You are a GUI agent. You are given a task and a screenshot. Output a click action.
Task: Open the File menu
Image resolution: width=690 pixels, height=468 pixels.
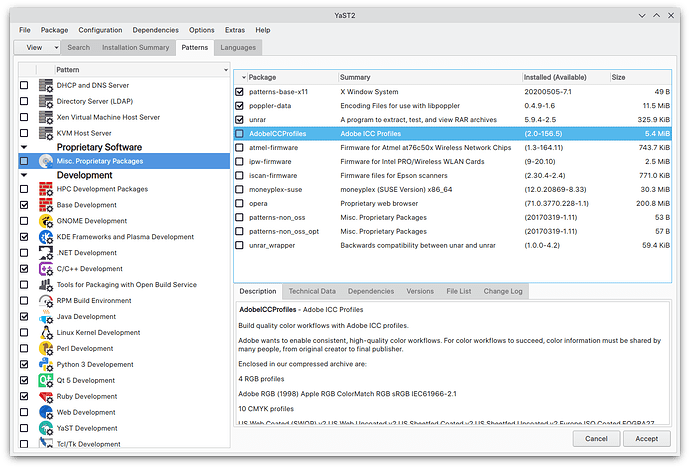click(x=25, y=30)
